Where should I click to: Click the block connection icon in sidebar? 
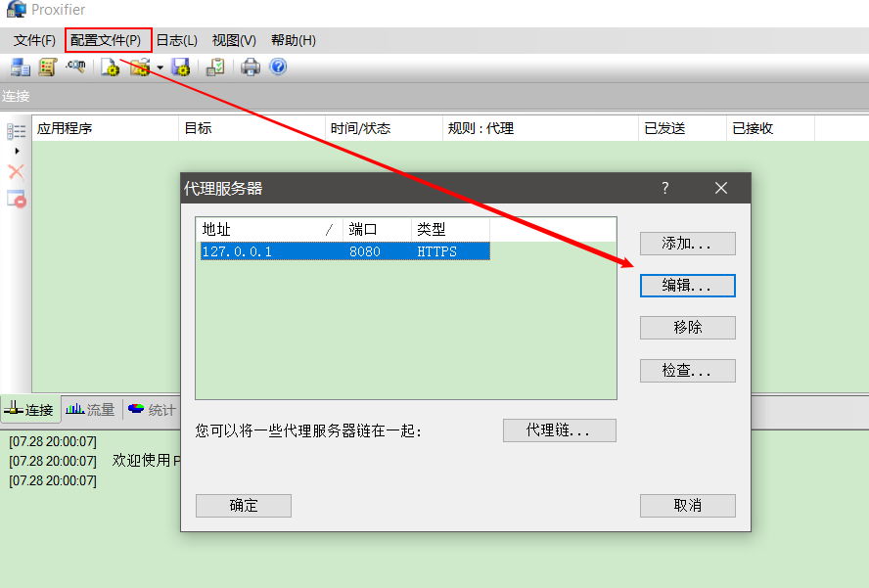(16, 199)
